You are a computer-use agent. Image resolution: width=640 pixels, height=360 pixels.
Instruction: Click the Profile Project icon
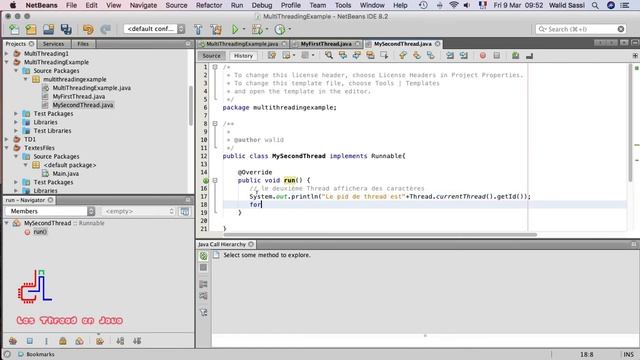(x=280, y=29)
